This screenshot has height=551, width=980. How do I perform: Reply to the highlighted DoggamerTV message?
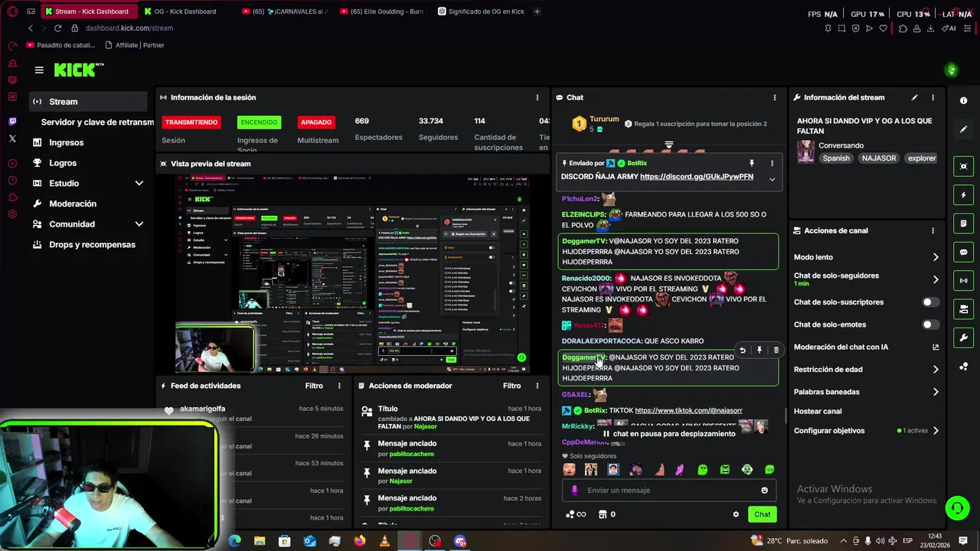click(x=742, y=350)
